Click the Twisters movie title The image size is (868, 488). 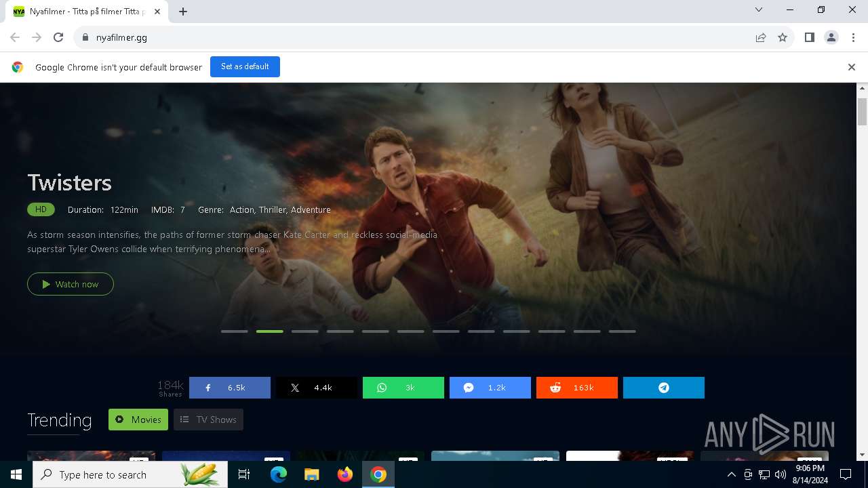(69, 182)
